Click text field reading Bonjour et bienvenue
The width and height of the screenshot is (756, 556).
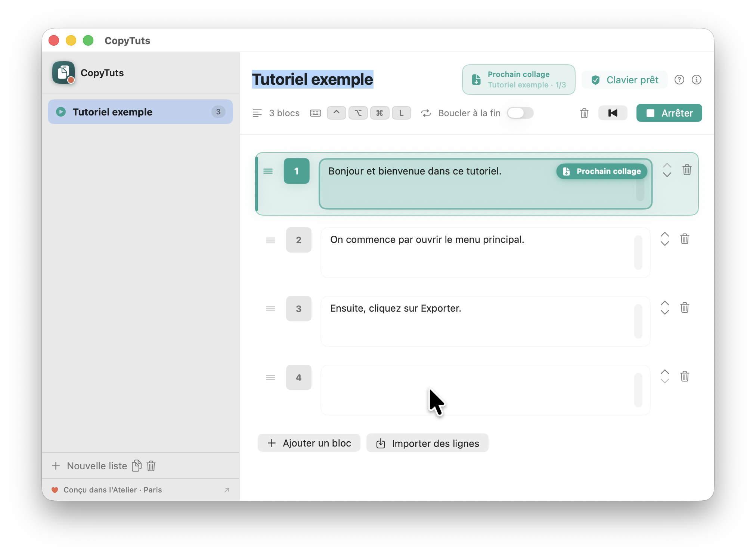485,184
